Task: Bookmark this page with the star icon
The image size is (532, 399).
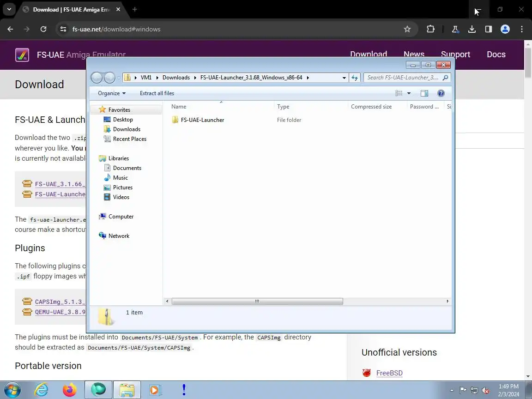Action: (407, 29)
